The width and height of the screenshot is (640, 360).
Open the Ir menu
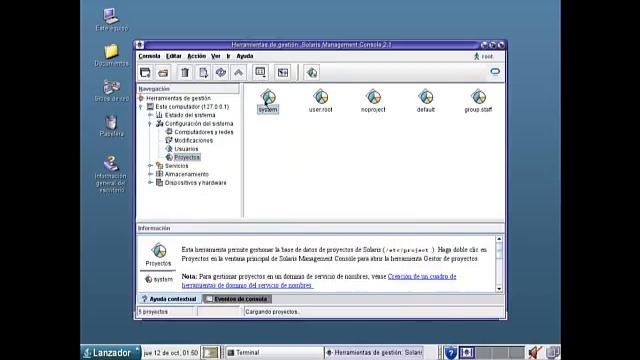228,56
